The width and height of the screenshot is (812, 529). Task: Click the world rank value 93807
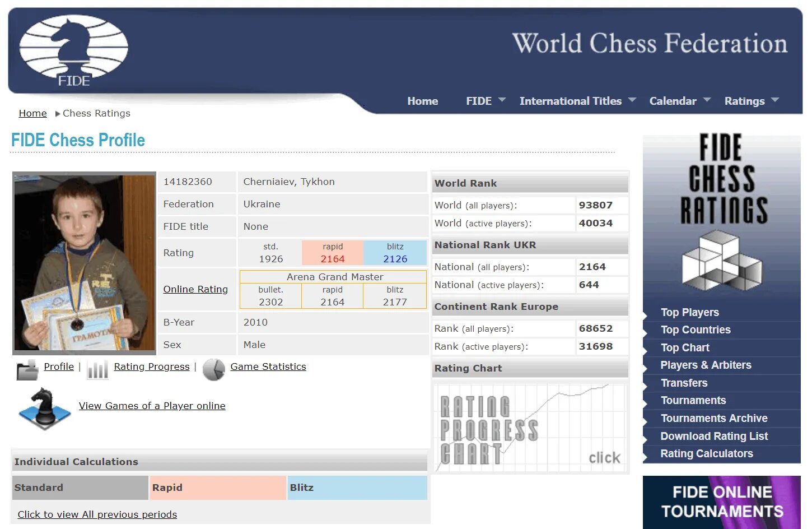click(x=596, y=205)
